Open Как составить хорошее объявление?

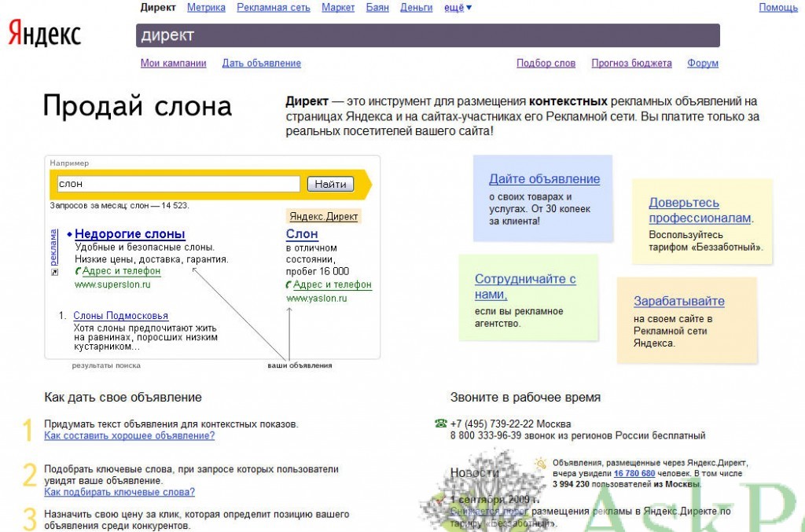pos(130,435)
